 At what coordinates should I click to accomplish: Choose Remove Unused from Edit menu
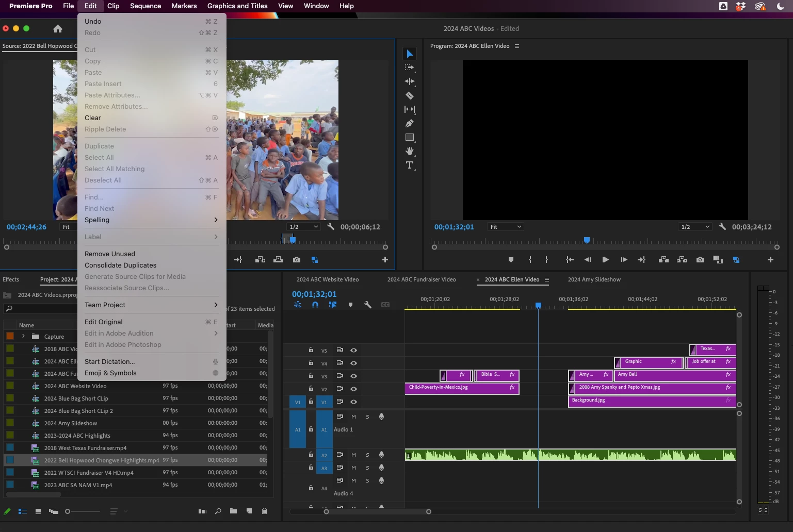coord(151,254)
